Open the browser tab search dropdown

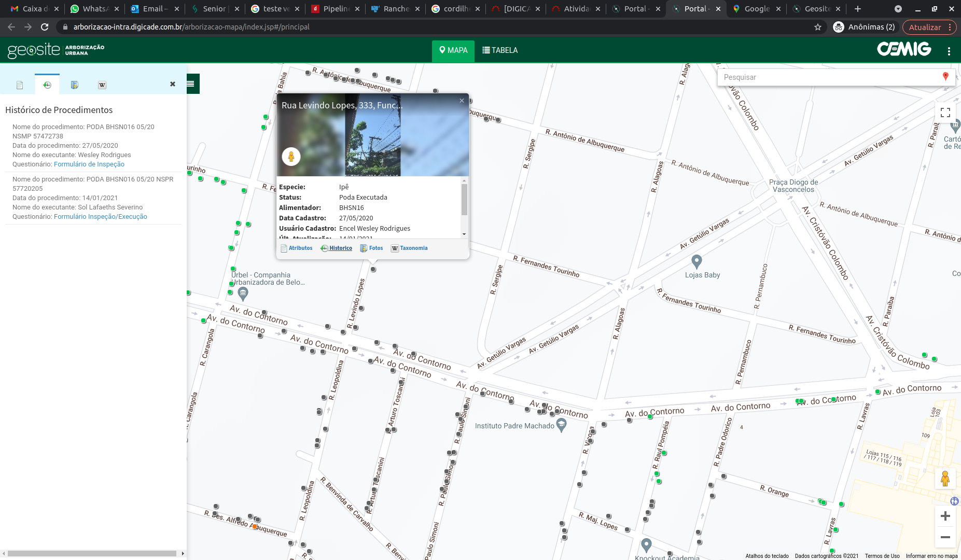coord(898,9)
